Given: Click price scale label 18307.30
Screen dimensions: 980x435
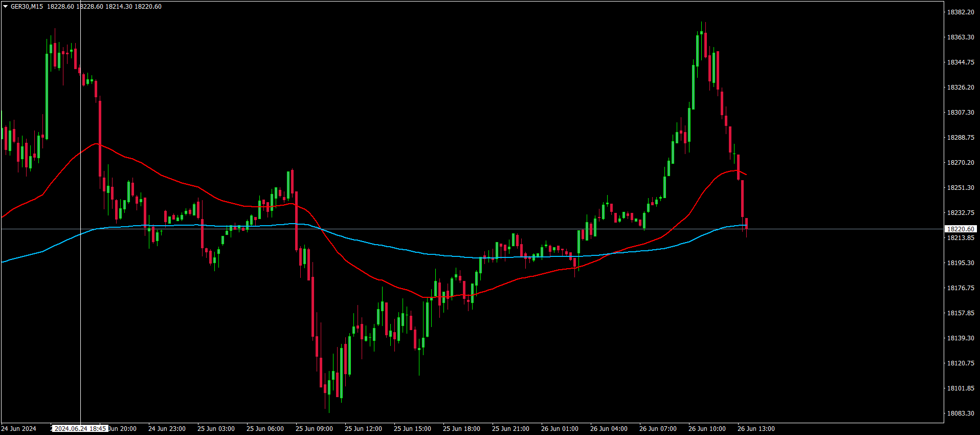Looking at the screenshot, I should point(961,113).
